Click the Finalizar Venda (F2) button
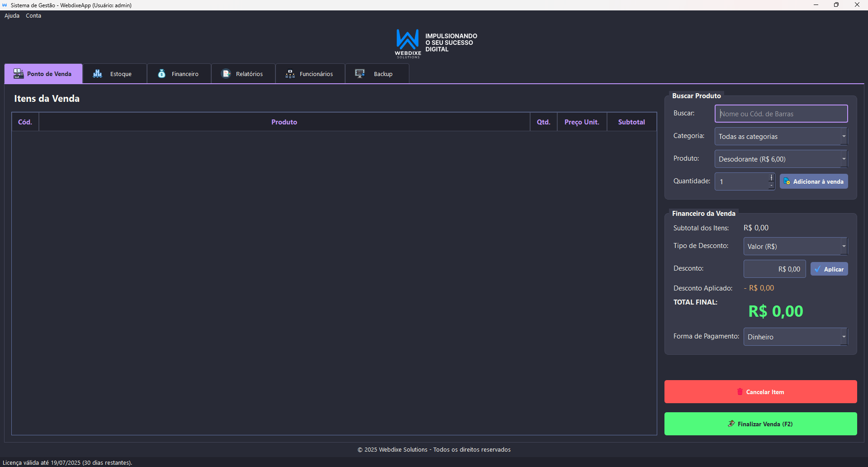The height and width of the screenshot is (467, 868). [760, 424]
